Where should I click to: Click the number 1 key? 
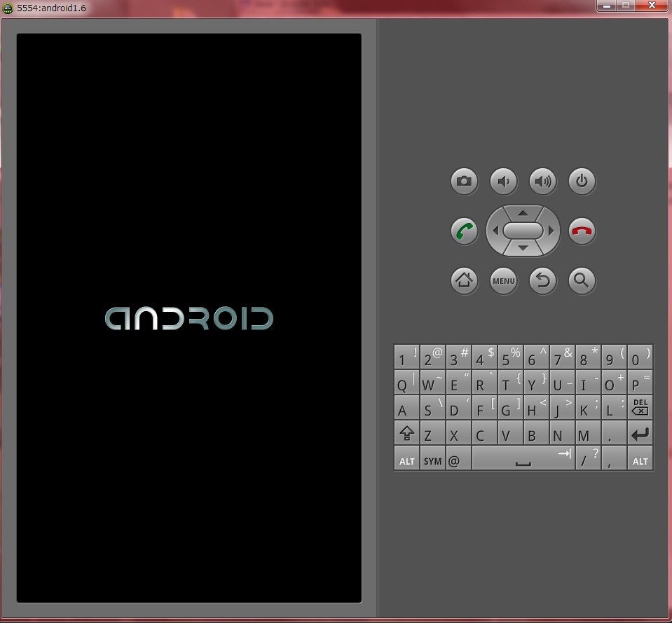point(406,357)
